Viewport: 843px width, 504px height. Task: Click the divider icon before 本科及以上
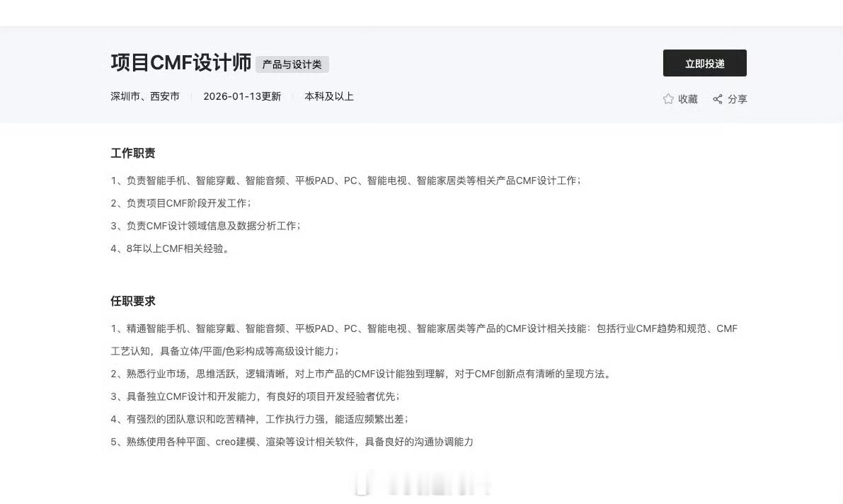click(x=292, y=96)
